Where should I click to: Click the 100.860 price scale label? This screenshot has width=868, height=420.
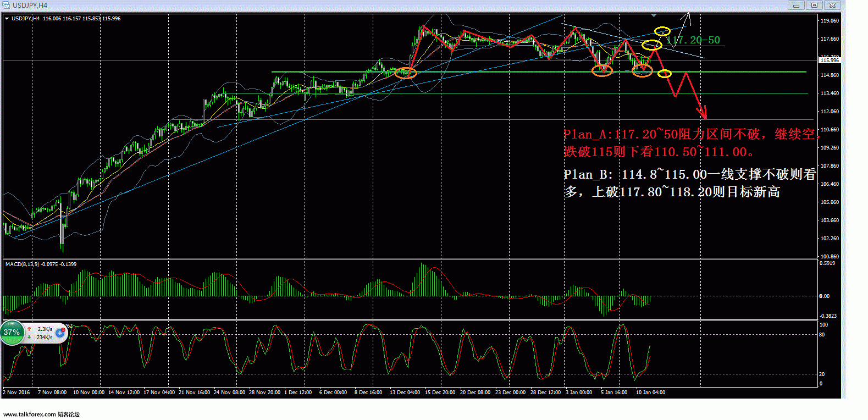pos(830,257)
